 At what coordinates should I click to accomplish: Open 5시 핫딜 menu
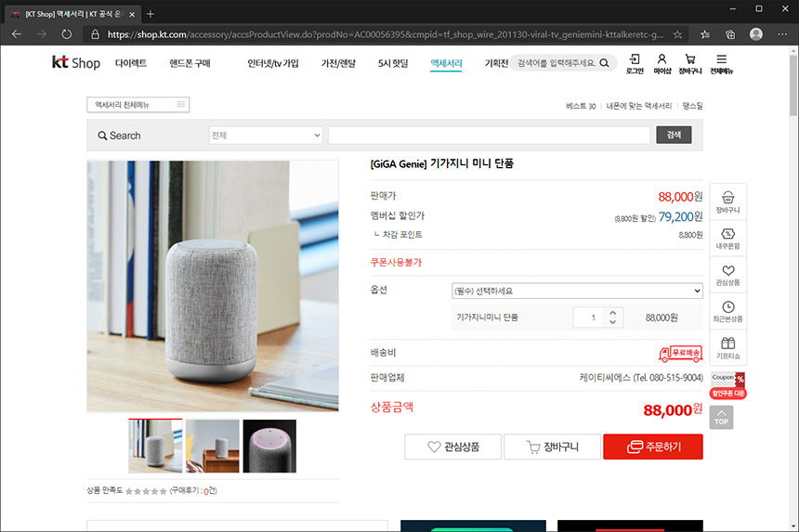(393, 63)
